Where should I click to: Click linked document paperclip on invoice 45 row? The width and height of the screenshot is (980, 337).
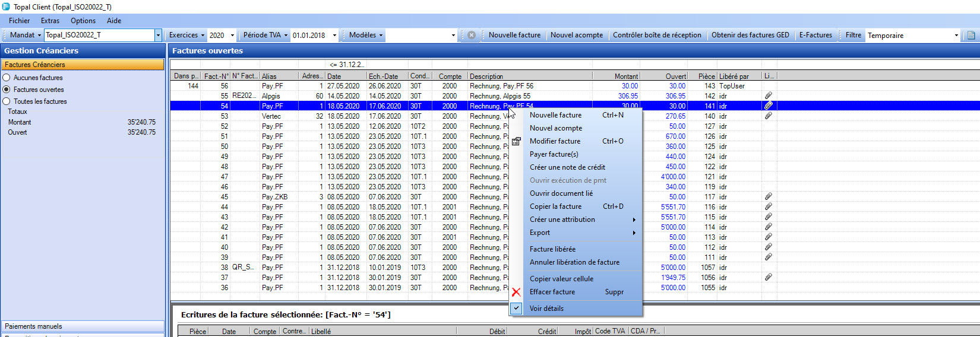[x=768, y=196]
